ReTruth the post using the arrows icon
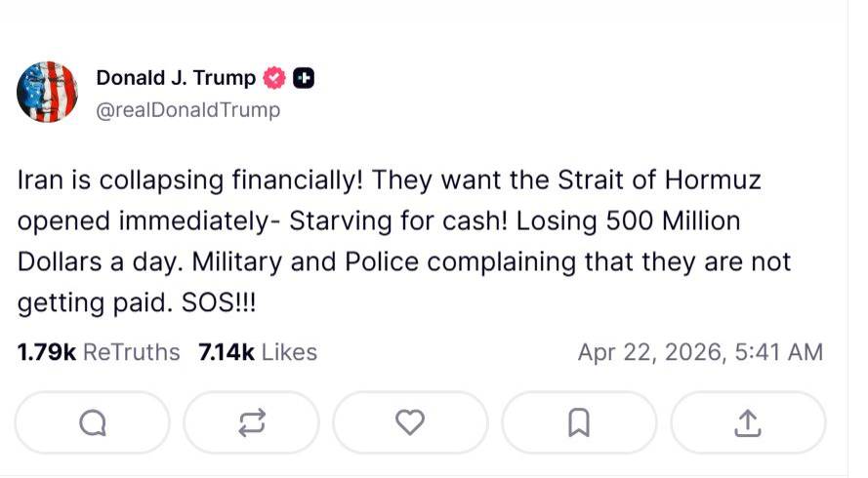 pos(251,422)
